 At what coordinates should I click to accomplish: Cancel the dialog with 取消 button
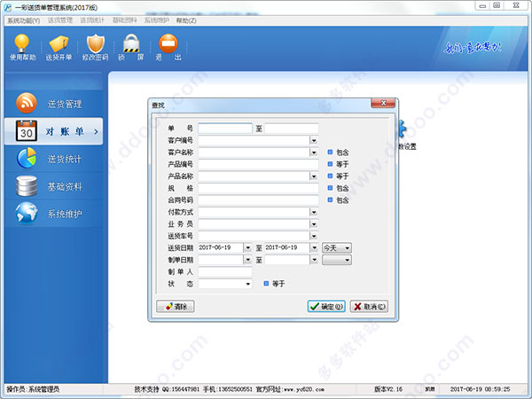[369, 307]
